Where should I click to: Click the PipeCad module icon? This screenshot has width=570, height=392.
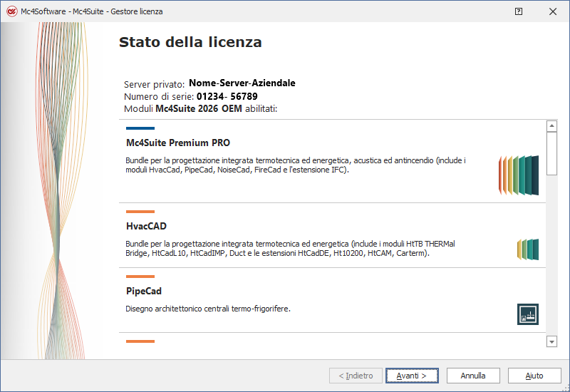pos(528,314)
